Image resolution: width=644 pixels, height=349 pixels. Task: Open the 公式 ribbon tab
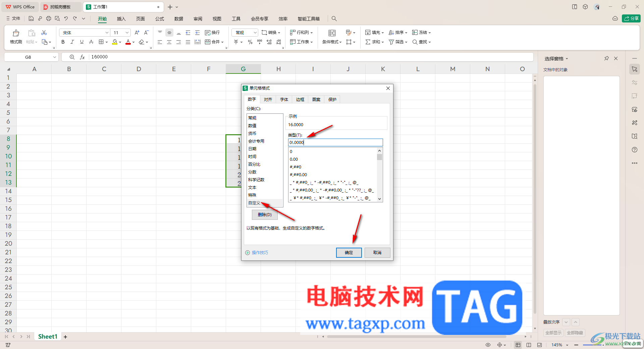(x=160, y=19)
